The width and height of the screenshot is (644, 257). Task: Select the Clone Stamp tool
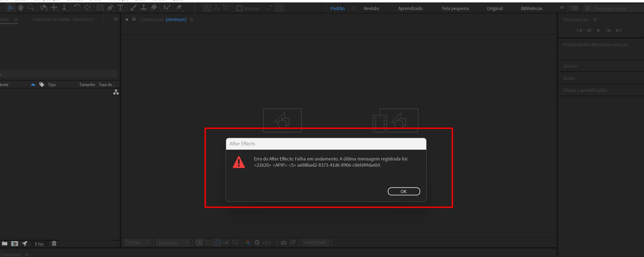click(143, 8)
